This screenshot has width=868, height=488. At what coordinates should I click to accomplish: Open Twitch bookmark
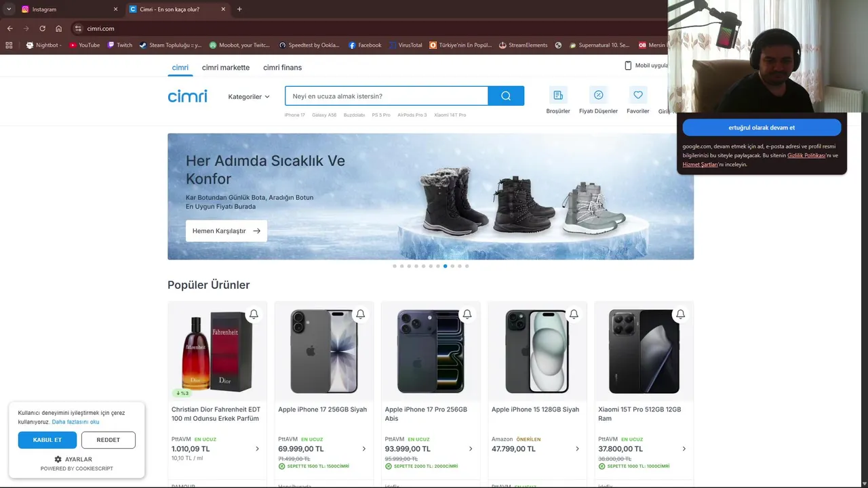[x=120, y=45]
